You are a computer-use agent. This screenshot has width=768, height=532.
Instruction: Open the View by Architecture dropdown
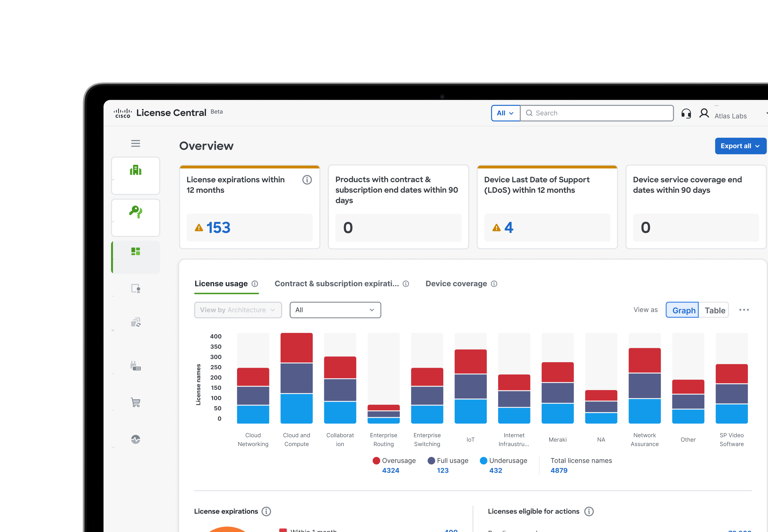238,310
